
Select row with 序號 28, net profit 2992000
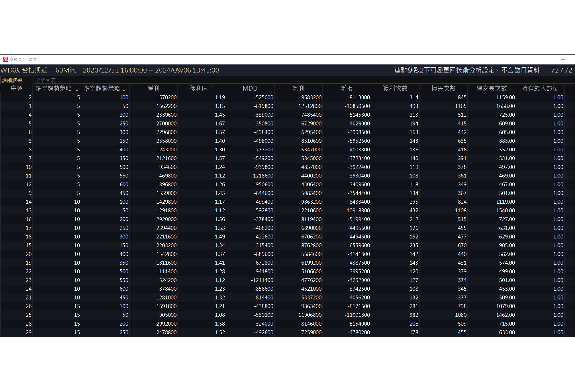tap(166, 324)
